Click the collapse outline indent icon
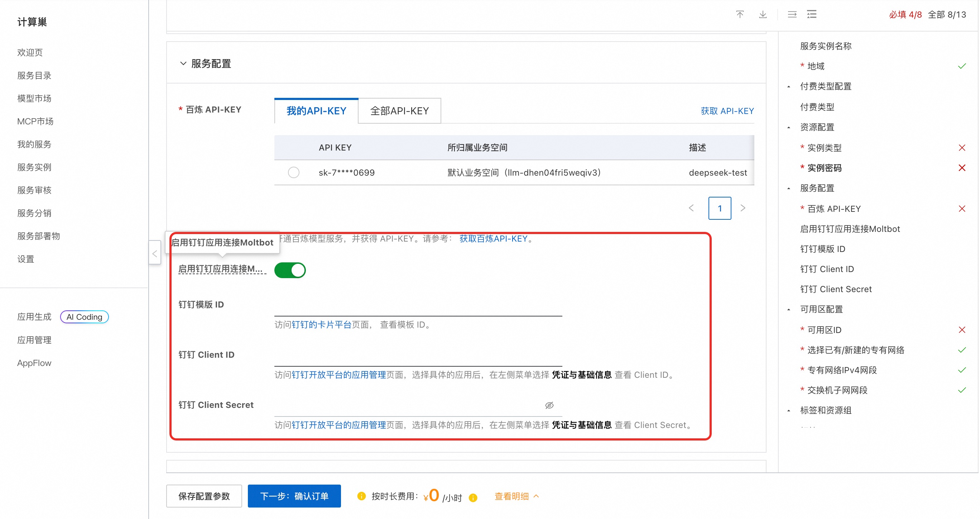The image size is (980, 519). coord(792,14)
